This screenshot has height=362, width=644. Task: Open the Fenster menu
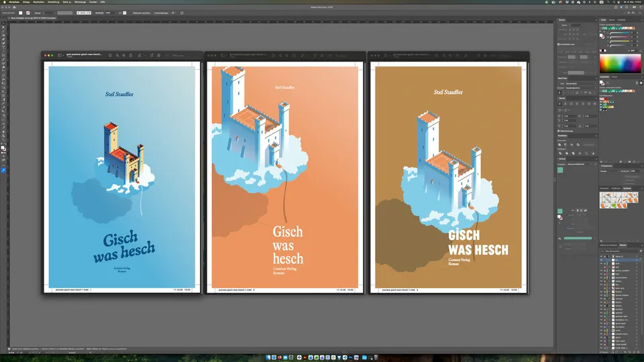pyautogui.click(x=93, y=1)
